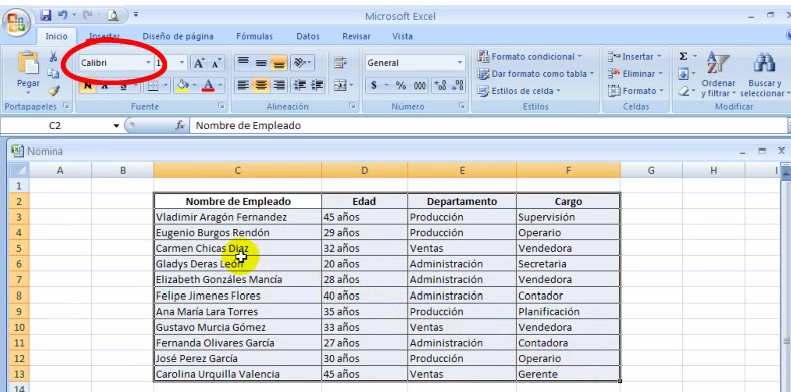Cut selection with the scissors icon
The height and width of the screenshot is (392, 791).
click(53, 57)
